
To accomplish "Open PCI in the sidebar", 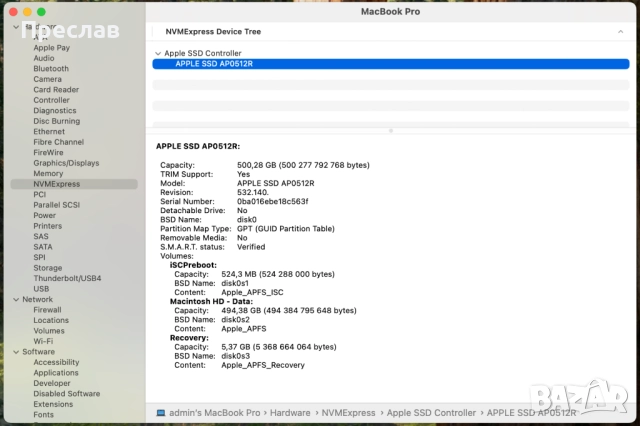I will point(40,195).
